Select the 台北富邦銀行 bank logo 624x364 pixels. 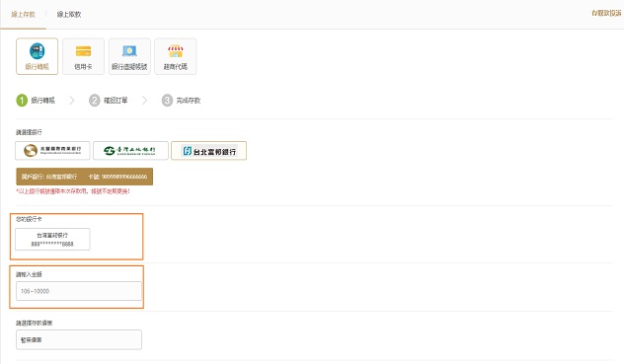point(209,151)
